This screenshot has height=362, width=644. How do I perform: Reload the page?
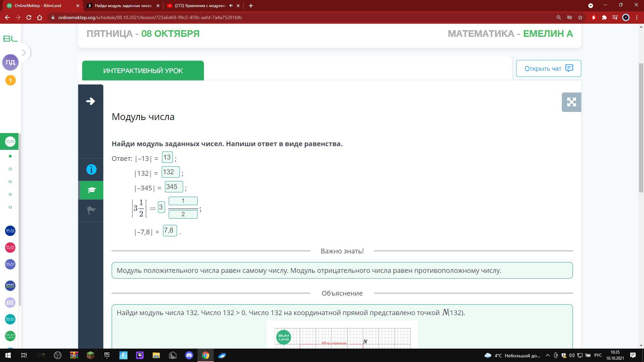point(29,17)
